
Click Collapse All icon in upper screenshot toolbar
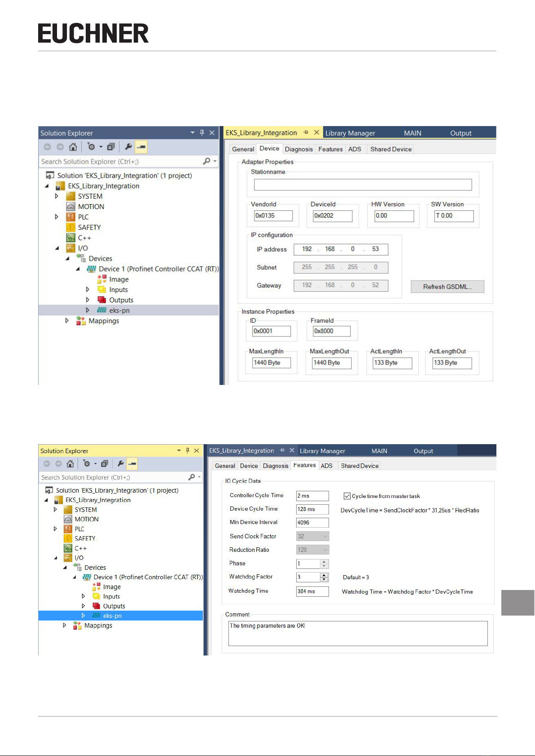(x=111, y=147)
